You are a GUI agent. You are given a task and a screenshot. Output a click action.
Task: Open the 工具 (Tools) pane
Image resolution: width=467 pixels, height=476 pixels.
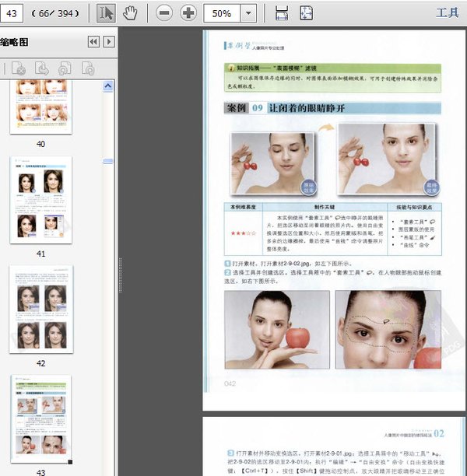tap(447, 13)
